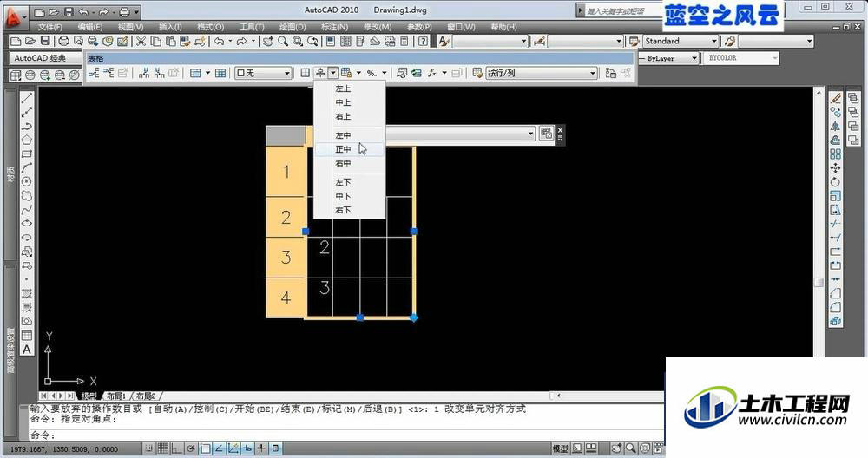Click the Cut scissors icon
Screen dimensions: 868x458
(x=141, y=41)
